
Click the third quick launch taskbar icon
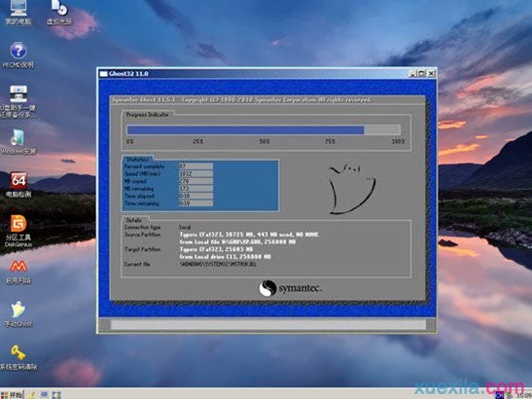[56, 395]
